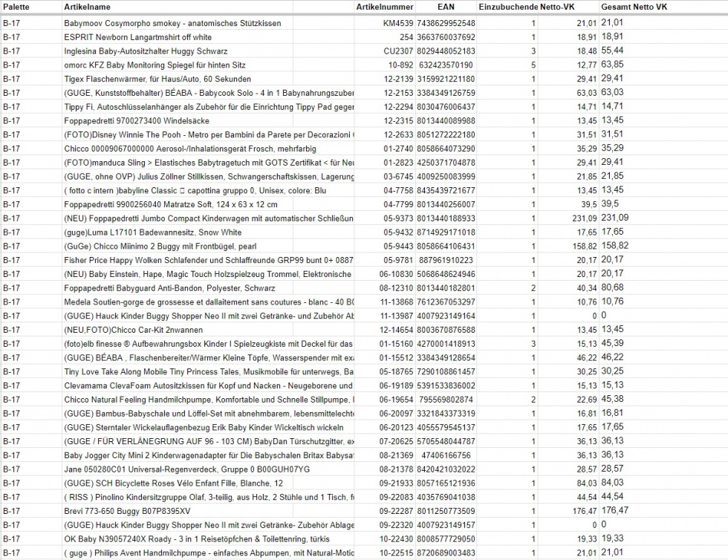728x560 pixels.
Task: Click EAN "8051272222180"
Action: tap(446, 134)
